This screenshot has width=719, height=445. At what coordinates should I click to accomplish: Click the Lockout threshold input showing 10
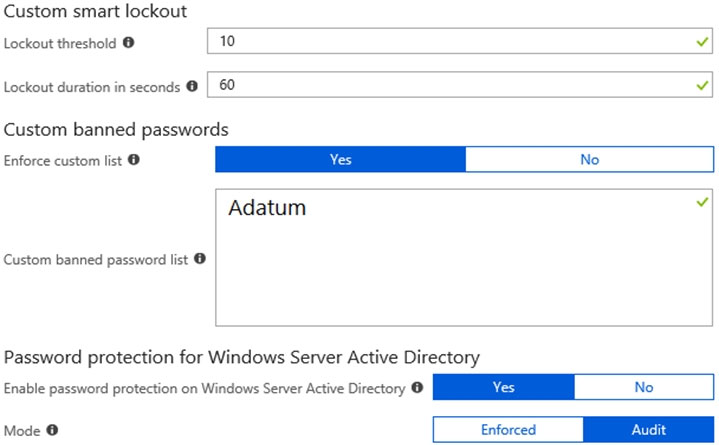click(450, 43)
